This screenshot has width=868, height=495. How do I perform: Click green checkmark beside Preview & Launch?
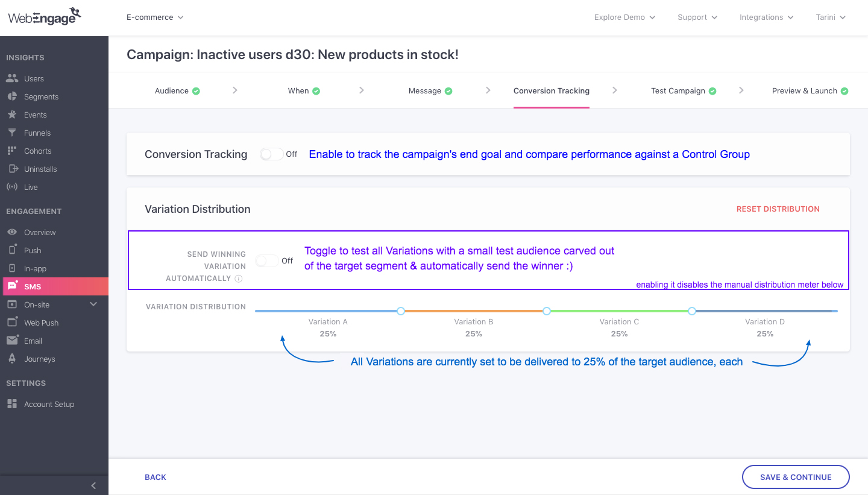pos(844,91)
